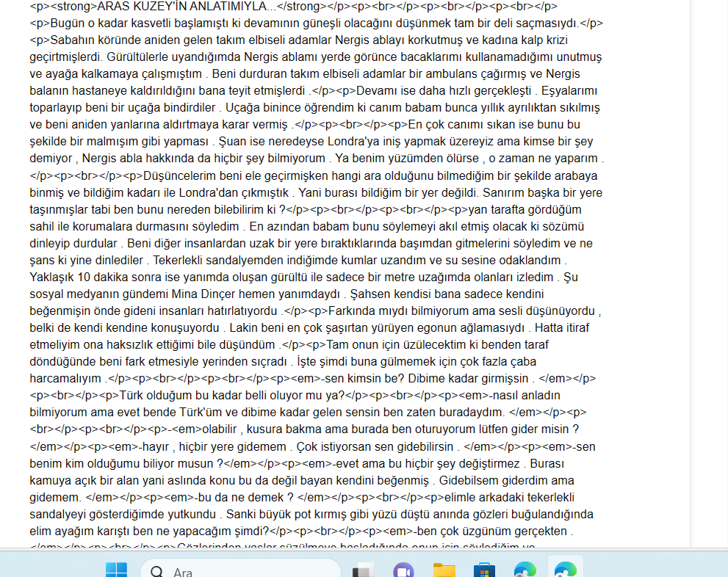Click the line "-bu da ne demek ?"
This screenshot has height=577, width=728.
[x=245, y=497]
